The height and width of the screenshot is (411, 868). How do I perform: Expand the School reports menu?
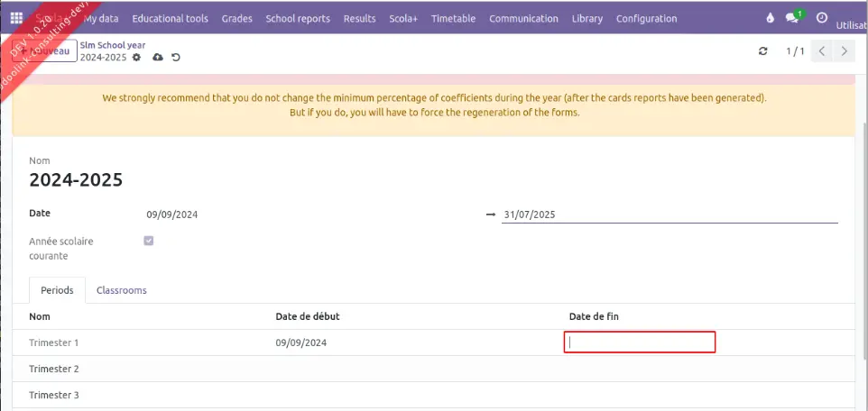tap(298, 18)
